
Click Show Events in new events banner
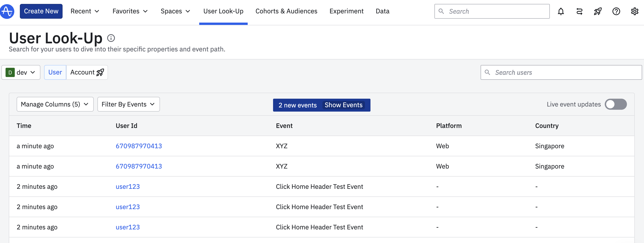coord(343,105)
